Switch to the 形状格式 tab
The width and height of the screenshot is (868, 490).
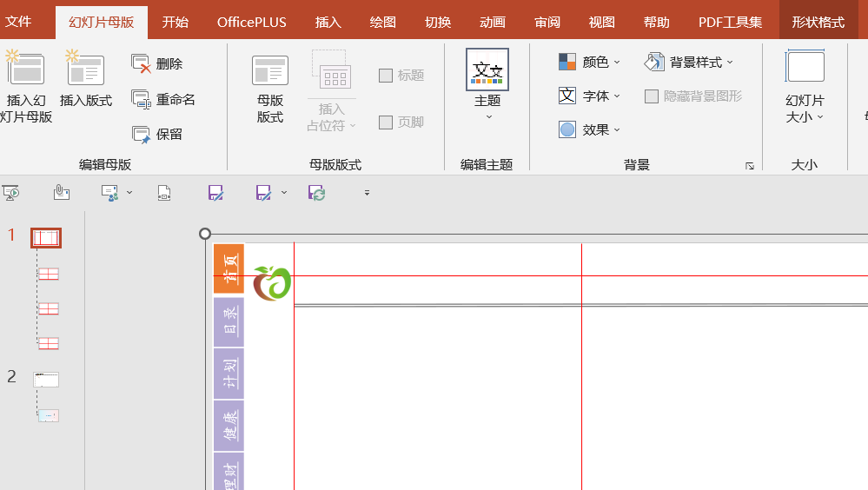pyautogui.click(x=818, y=22)
